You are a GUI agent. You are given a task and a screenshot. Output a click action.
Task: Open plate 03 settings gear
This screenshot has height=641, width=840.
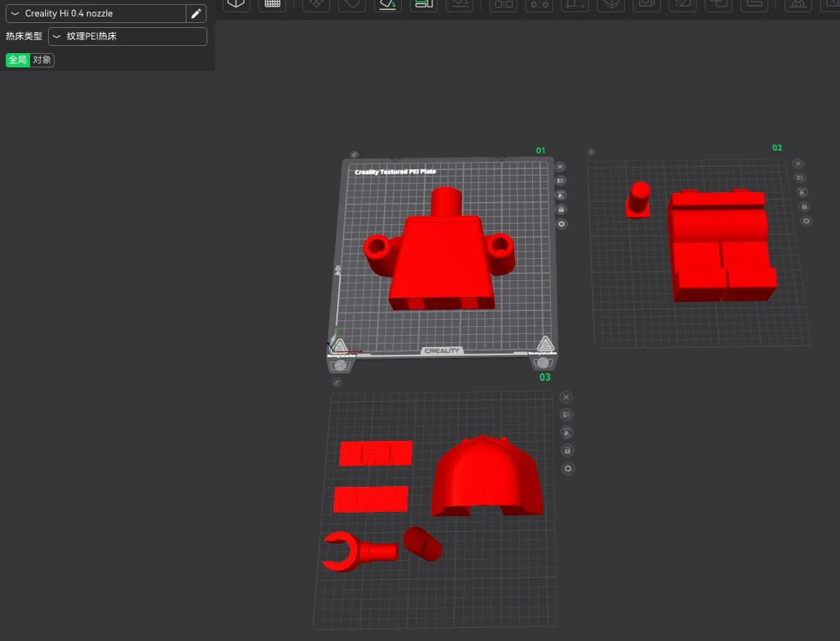[568, 469]
